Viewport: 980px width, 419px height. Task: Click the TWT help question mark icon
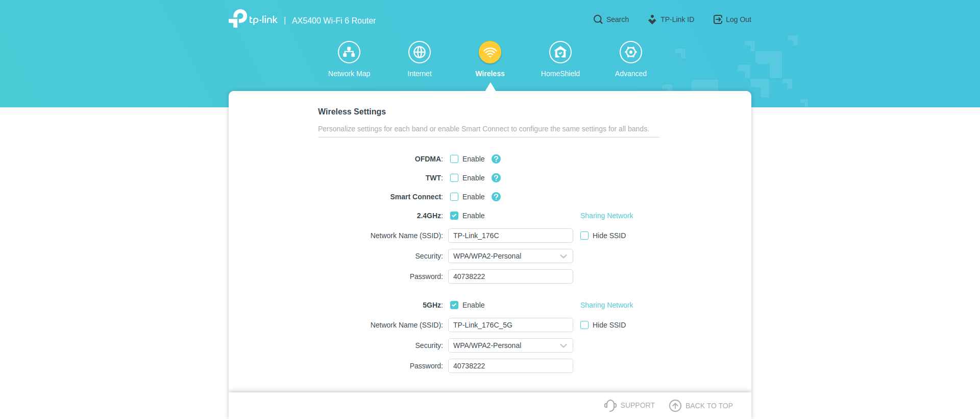496,178
